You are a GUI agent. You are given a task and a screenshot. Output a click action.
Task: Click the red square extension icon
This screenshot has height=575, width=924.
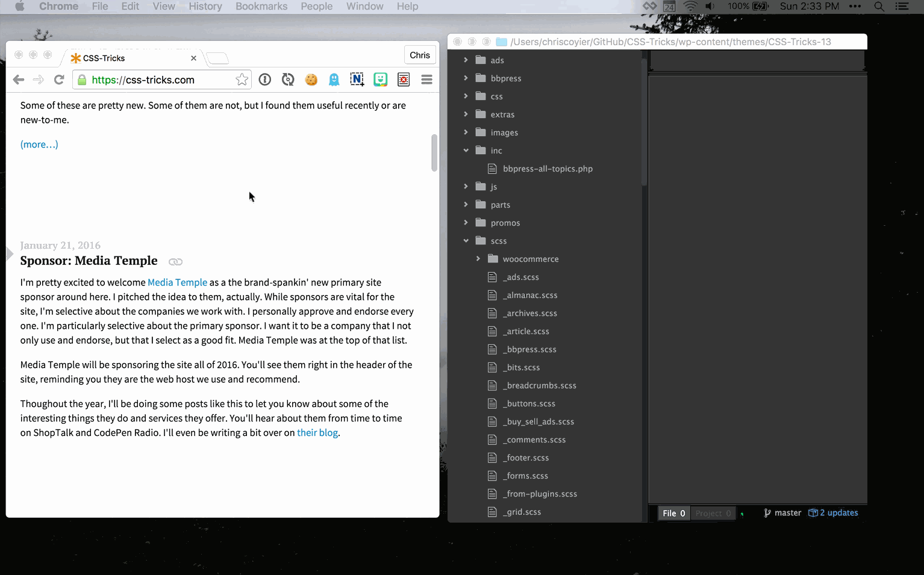[x=404, y=79]
